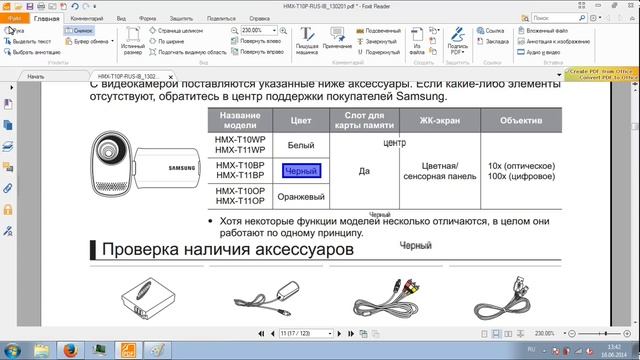Select the Typewriter (Пишущая машинка) tool
The height and width of the screenshot is (360, 640).
click(307, 41)
